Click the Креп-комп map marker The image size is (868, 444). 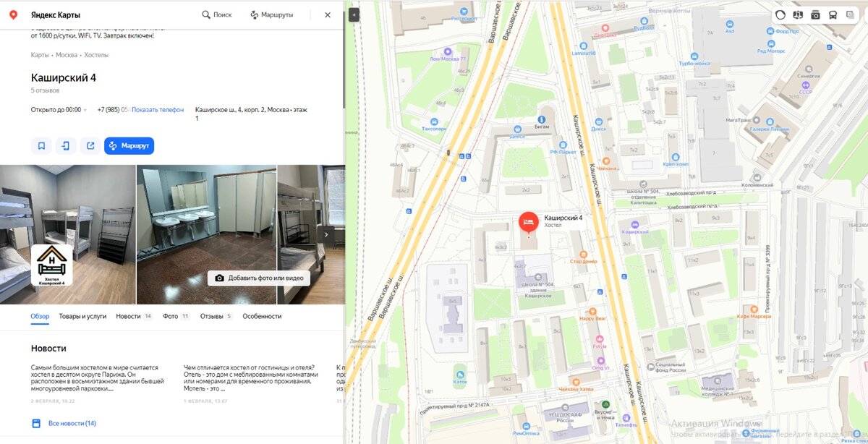pyautogui.click(x=675, y=156)
